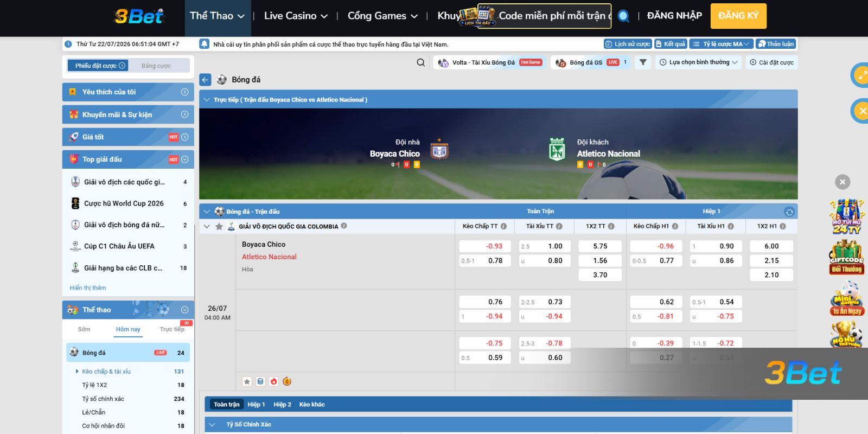Favorite the Giải vô địch quốc gia Colombia league star

click(x=219, y=226)
